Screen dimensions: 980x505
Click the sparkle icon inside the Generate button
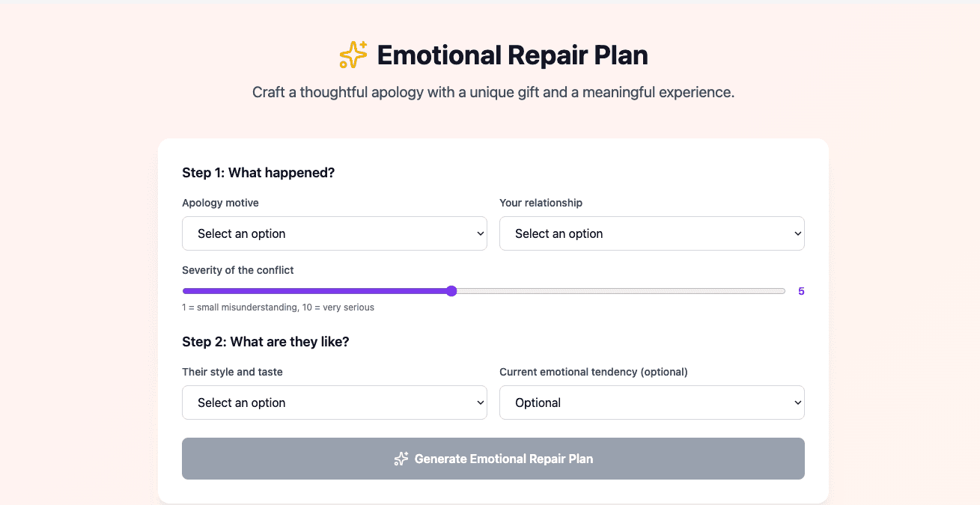pos(401,458)
